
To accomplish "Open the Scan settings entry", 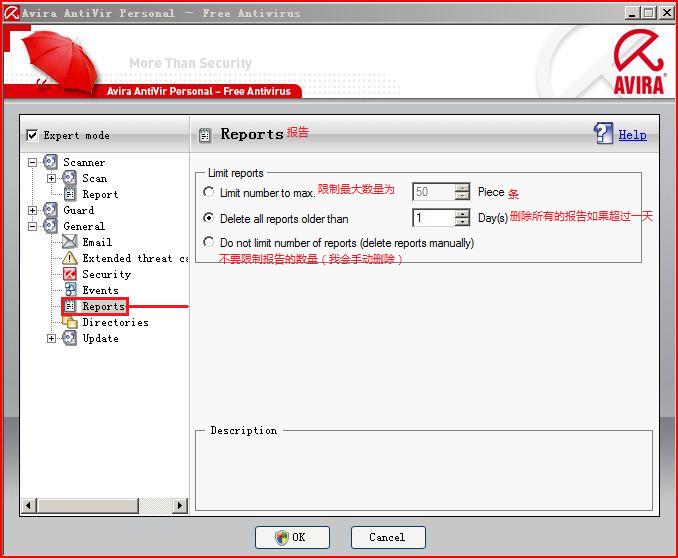I will tap(95, 179).
